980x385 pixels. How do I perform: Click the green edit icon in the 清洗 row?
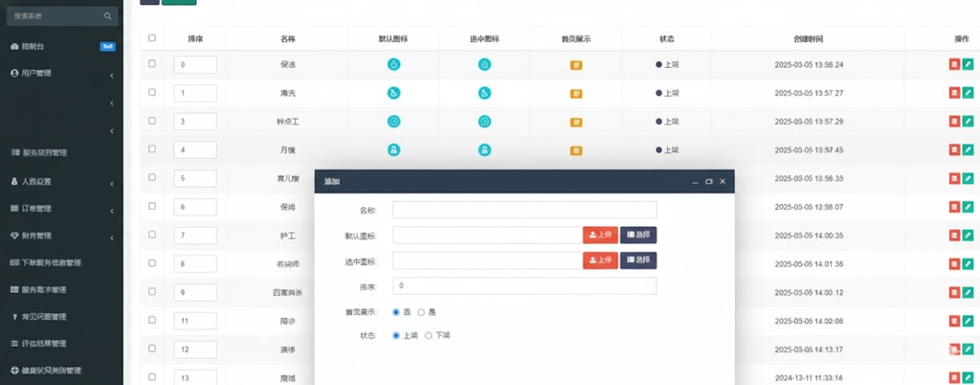pyautogui.click(x=968, y=93)
